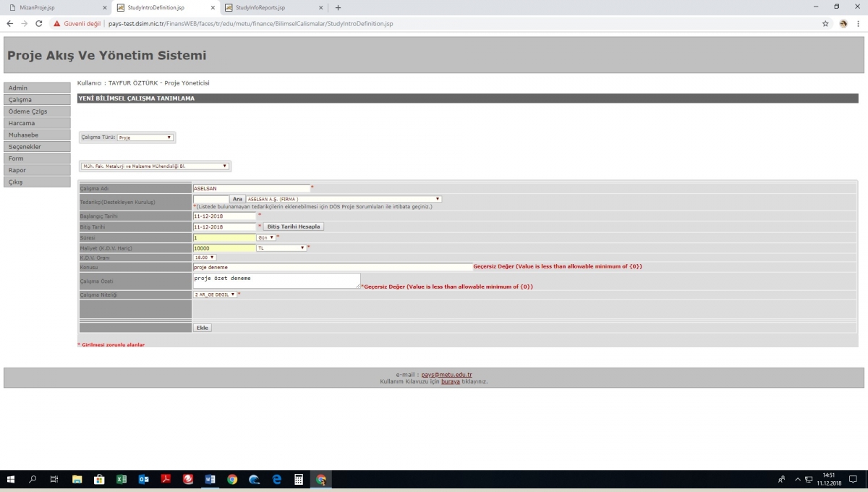Open File Explorer from the taskbar

click(x=77, y=480)
